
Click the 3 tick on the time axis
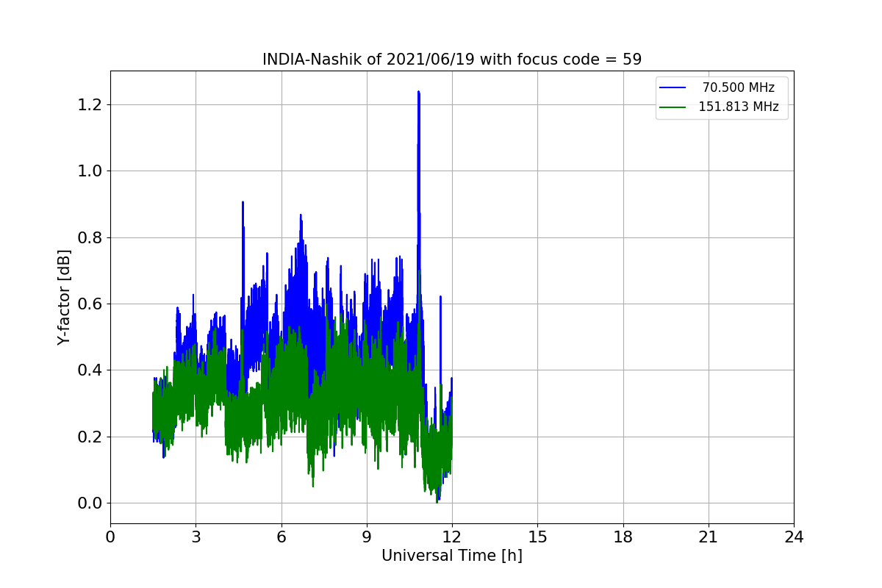pos(196,537)
